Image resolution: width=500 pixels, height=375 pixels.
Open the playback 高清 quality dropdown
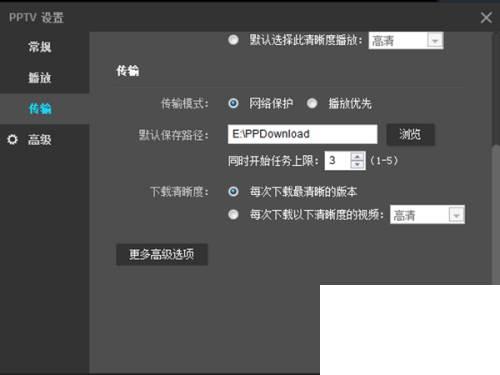[406, 41]
